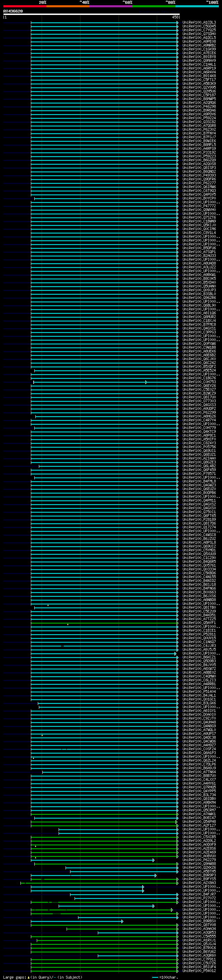Select hit label UniRef100_B7FGJ7
Image resolution: width=222 pixels, height=980 pixels.
tap(199, 137)
